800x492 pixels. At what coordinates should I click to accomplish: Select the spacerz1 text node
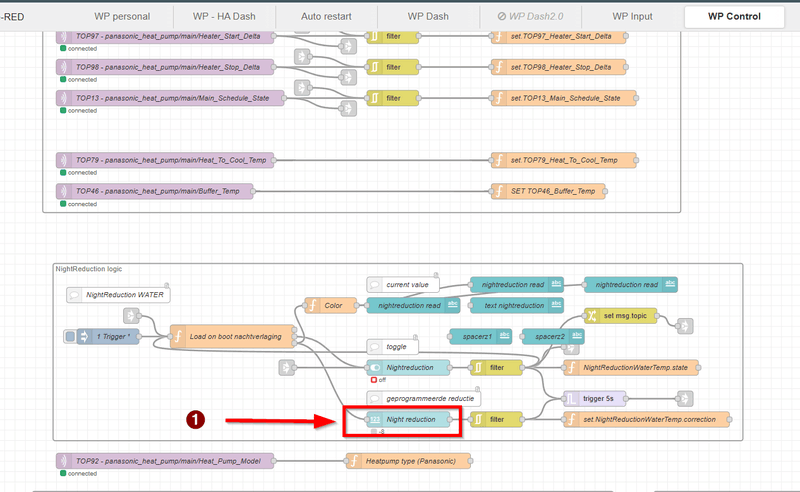coord(481,336)
